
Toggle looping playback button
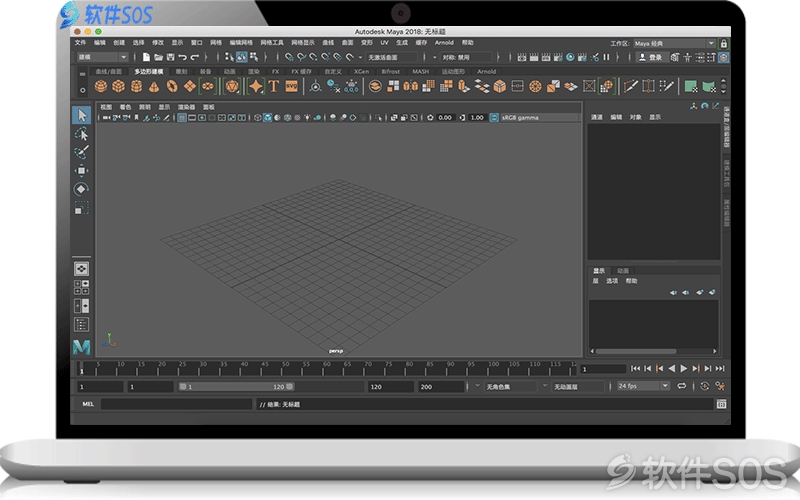pyautogui.click(x=681, y=386)
